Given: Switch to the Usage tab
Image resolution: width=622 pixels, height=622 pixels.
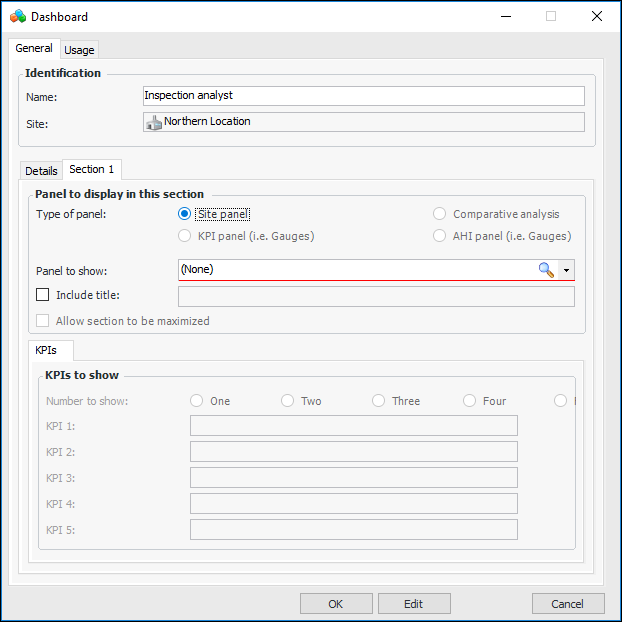Looking at the screenshot, I should 79,50.
